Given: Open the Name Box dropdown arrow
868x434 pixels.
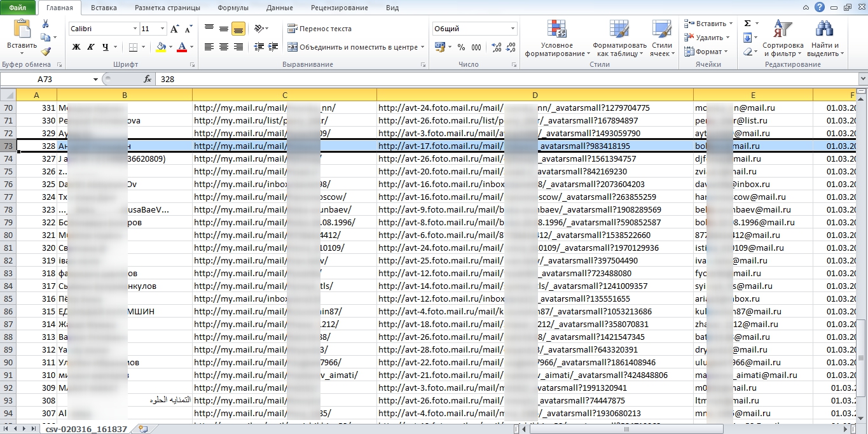Looking at the screenshot, I should click(96, 79).
